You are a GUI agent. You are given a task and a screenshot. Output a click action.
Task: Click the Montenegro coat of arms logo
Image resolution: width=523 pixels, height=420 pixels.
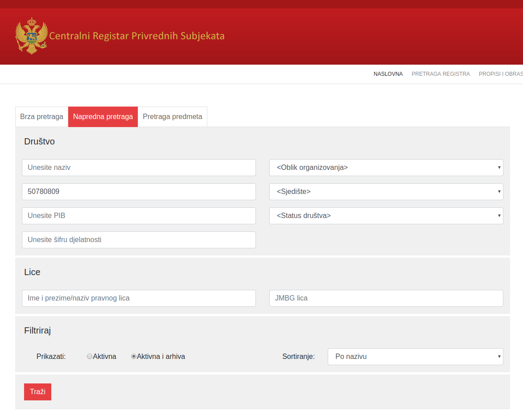click(32, 36)
